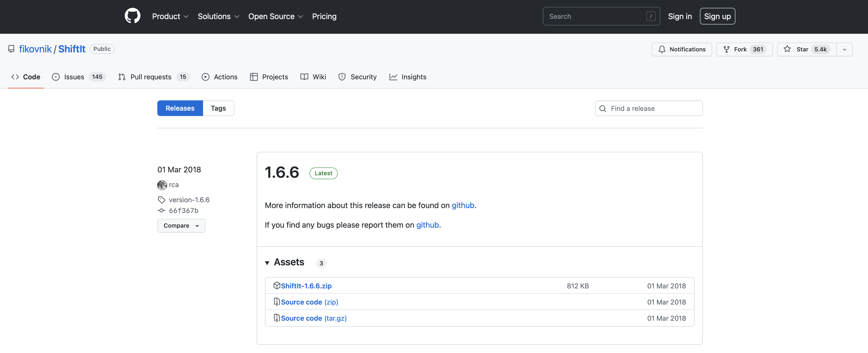Open the Insights tab

408,77
